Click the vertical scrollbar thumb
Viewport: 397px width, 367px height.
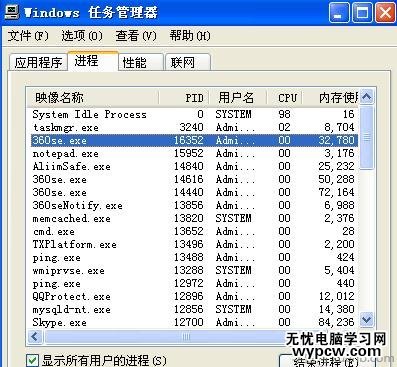coord(367,137)
